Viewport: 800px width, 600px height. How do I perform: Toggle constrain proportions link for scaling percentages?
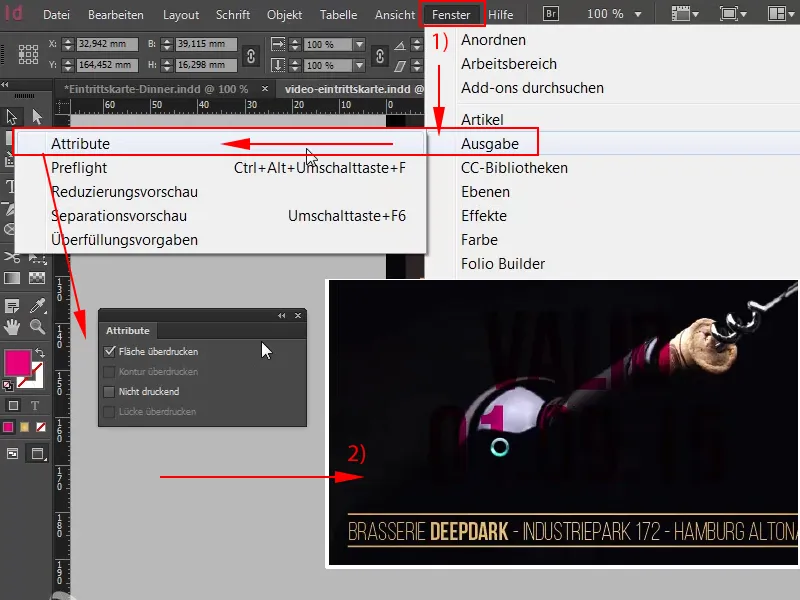pyautogui.click(x=380, y=56)
